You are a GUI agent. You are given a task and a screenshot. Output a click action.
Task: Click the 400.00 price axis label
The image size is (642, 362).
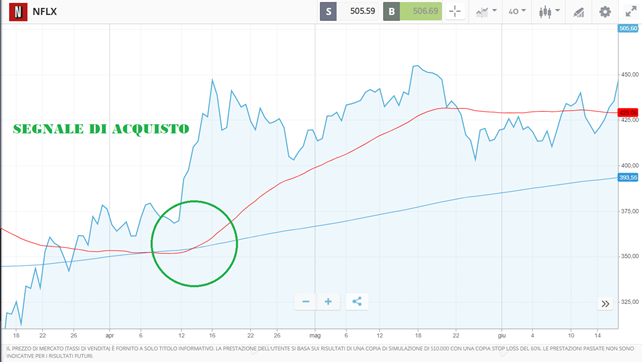coord(630,165)
